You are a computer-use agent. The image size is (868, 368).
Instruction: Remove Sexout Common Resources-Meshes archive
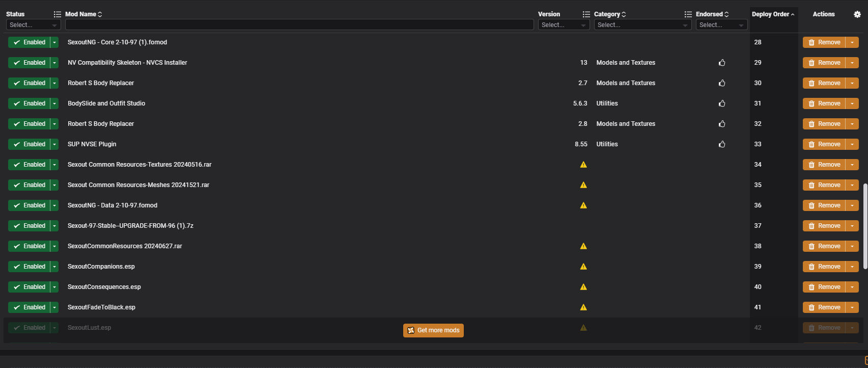tap(824, 185)
